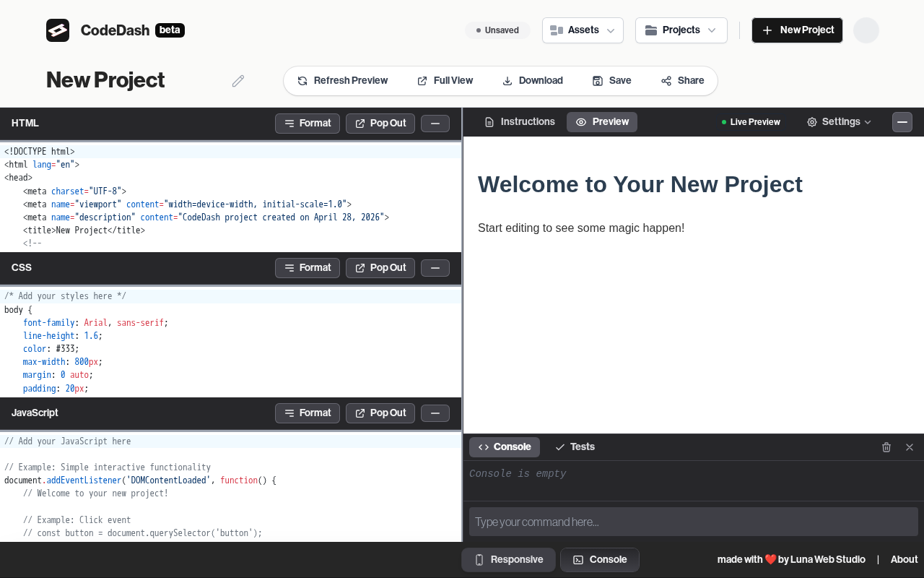Click the Unsaved status badge
The image size is (924, 578).
point(497,30)
